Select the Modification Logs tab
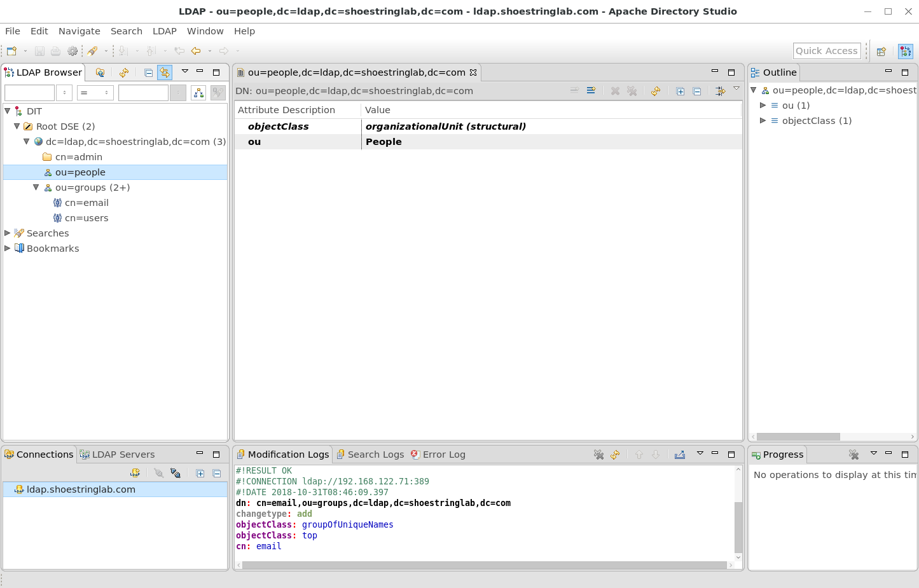Screen dimensions: 919x588 [x=283, y=455]
